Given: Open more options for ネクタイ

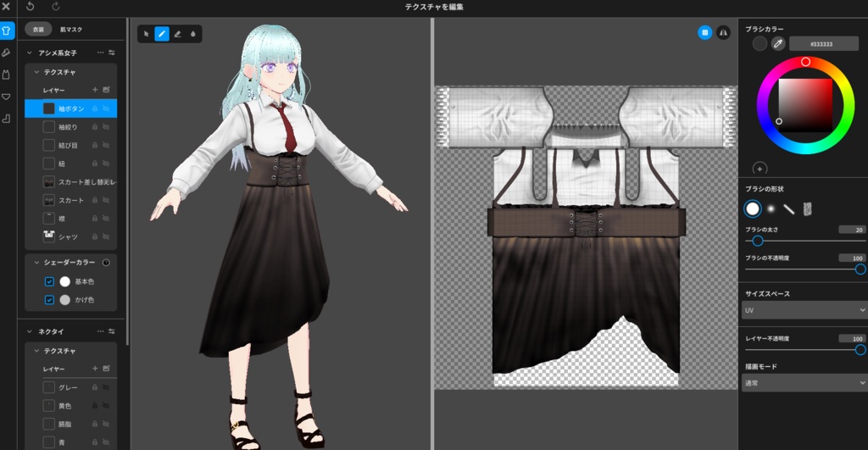Looking at the screenshot, I should coord(100,331).
